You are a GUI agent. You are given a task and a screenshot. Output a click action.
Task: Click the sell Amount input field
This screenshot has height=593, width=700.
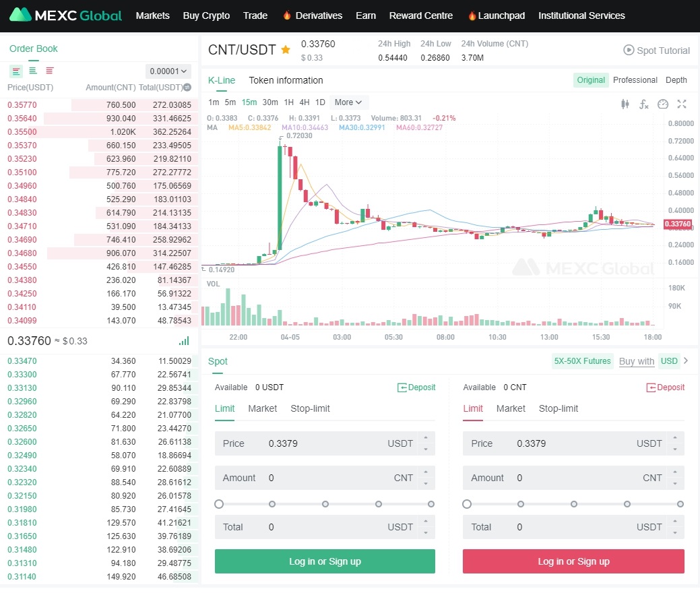pos(573,478)
